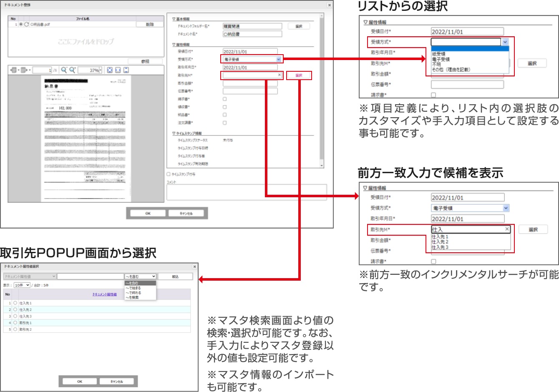
Task: Zoom out using the minus magnifier icon
Action: click(x=64, y=69)
